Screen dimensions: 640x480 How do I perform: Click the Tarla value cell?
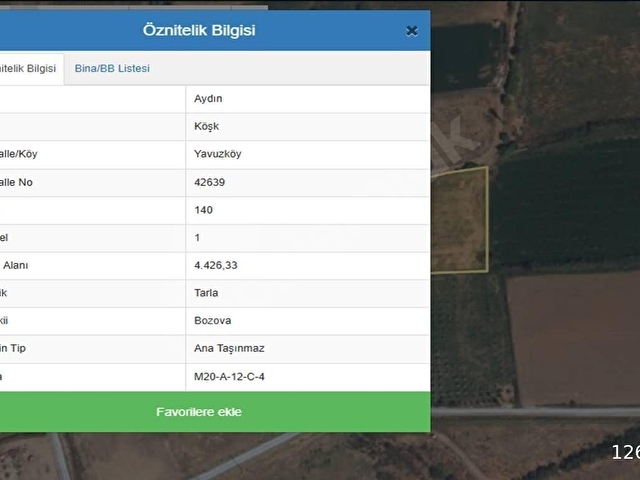tap(308, 293)
